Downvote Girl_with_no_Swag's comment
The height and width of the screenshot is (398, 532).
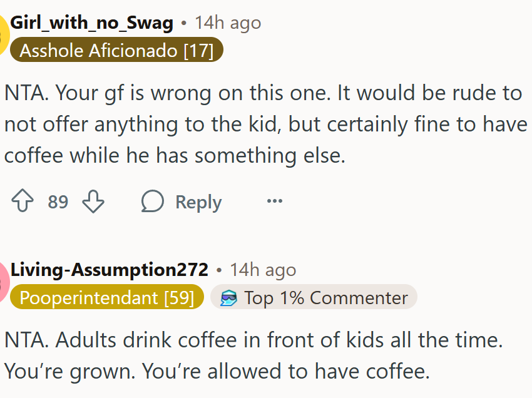(93, 202)
